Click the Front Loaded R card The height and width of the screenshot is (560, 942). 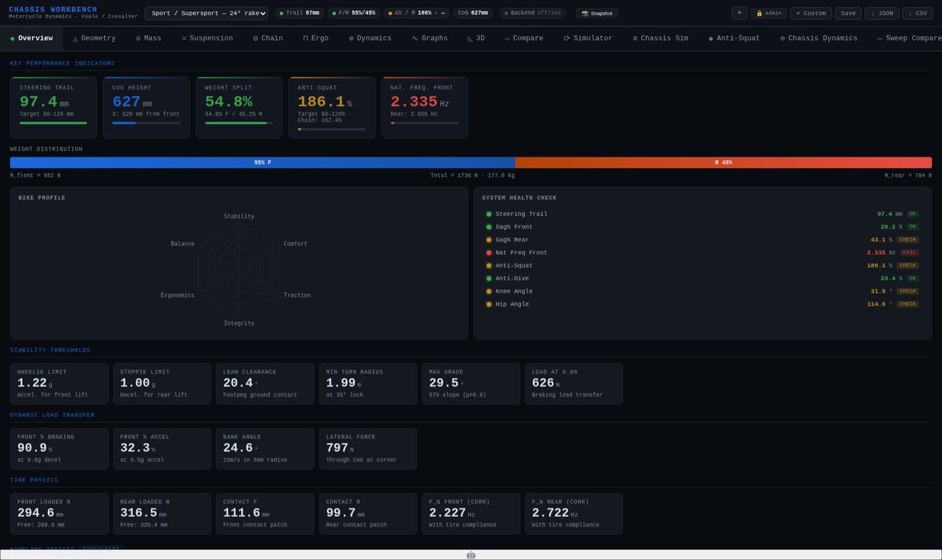point(59,514)
